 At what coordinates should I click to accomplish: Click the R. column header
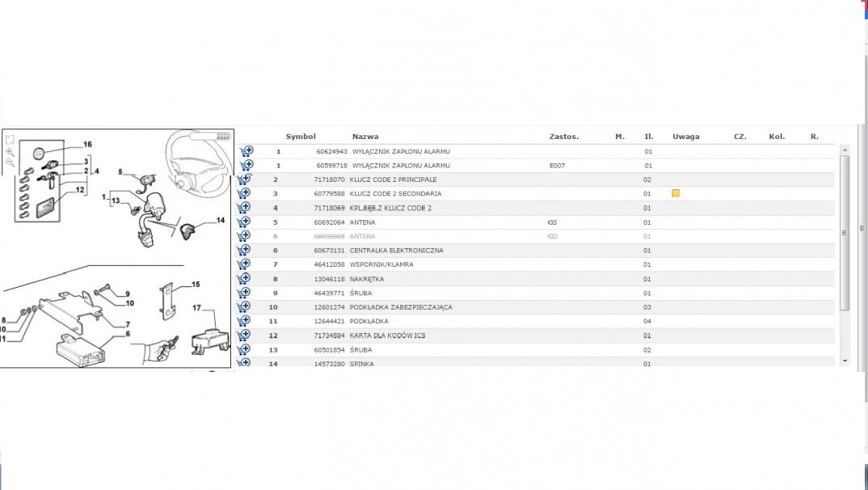pos(815,136)
